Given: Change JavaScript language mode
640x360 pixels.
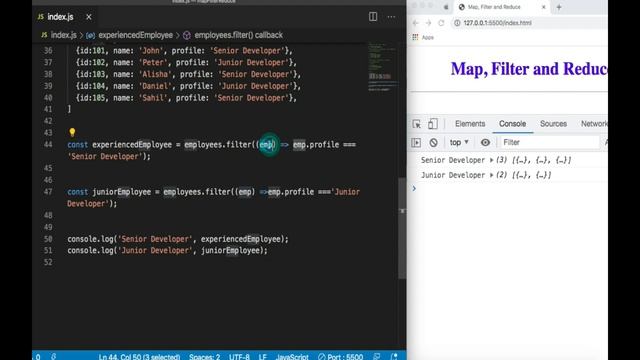Looking at the screenshot, I should coord(292,356).
